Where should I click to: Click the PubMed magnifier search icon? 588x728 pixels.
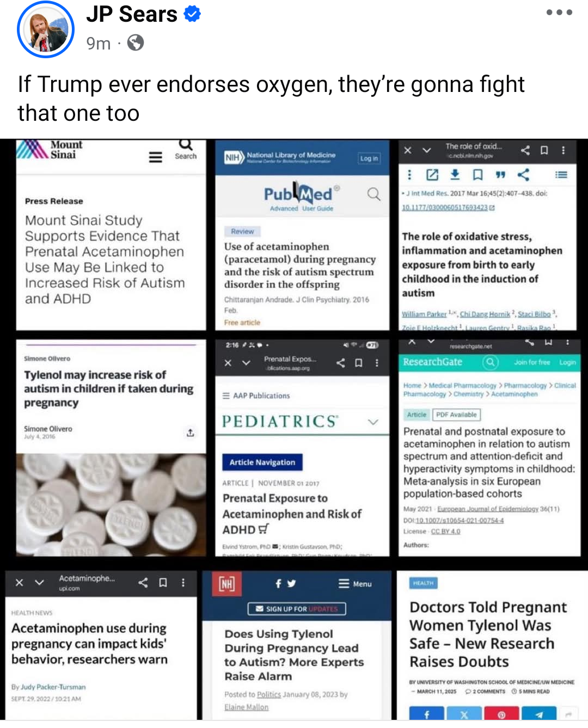click(x=373, y=194)
